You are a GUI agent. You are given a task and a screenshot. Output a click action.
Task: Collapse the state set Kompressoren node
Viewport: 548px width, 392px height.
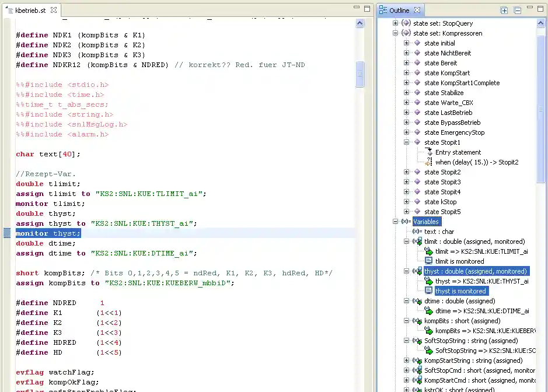[x=396, y=33]
